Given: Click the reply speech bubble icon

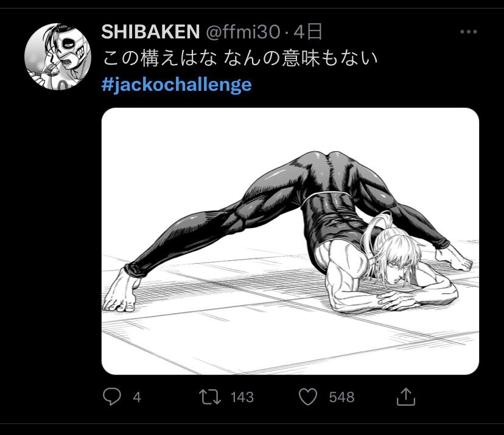Looking at the screenshot, I should (112, 397).
